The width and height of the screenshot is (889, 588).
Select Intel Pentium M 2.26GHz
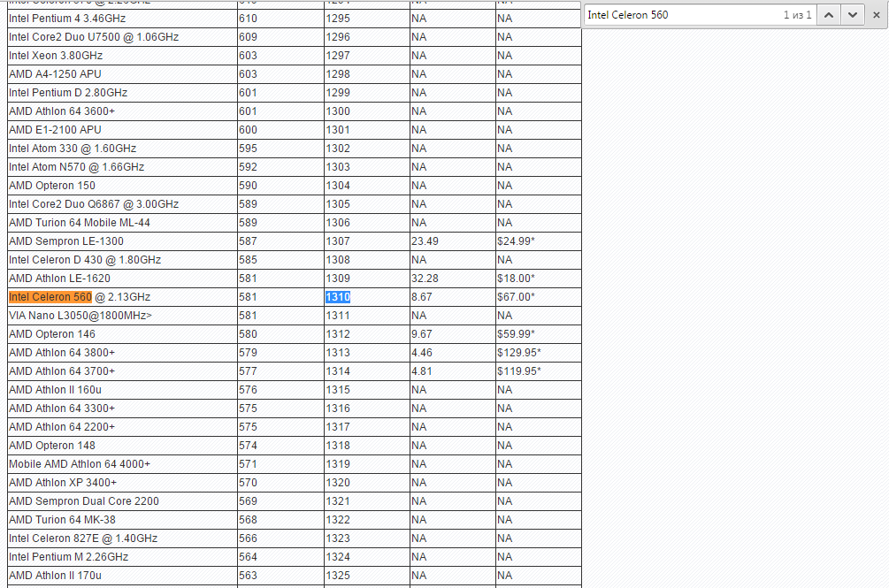pos(69,557)
